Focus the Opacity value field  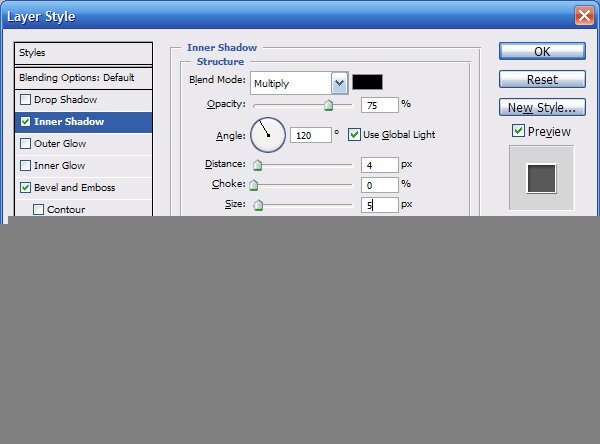[x=380, y=105]
